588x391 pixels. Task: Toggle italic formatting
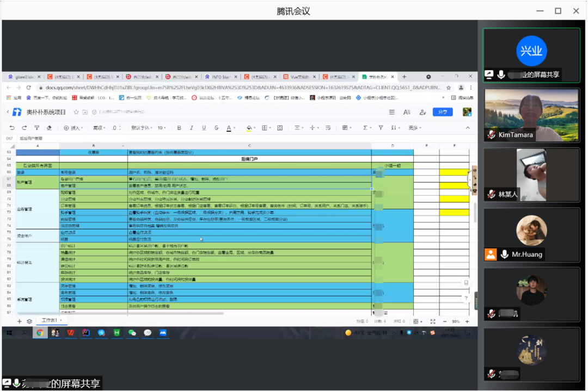(192, 128)
